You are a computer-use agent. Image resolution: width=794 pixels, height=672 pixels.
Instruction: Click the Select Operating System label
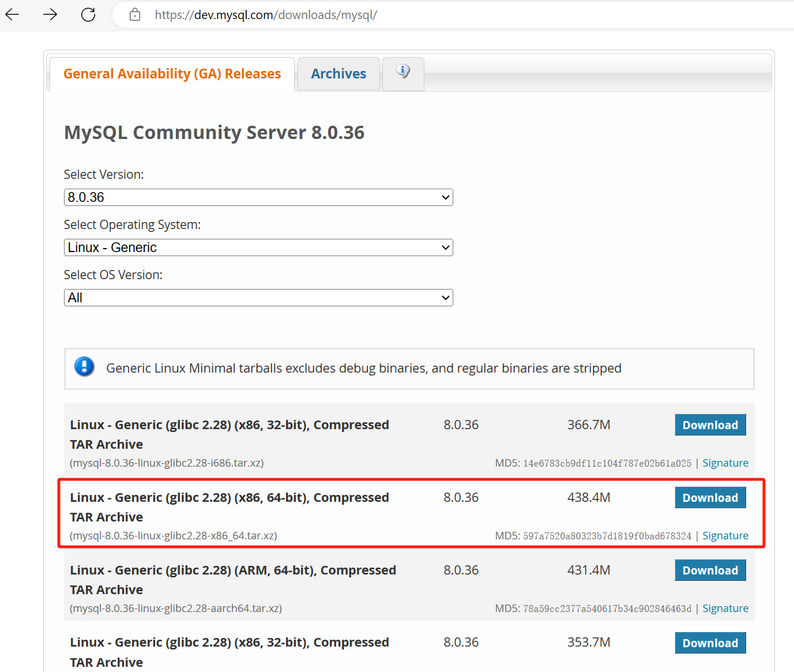coord(132,224)
